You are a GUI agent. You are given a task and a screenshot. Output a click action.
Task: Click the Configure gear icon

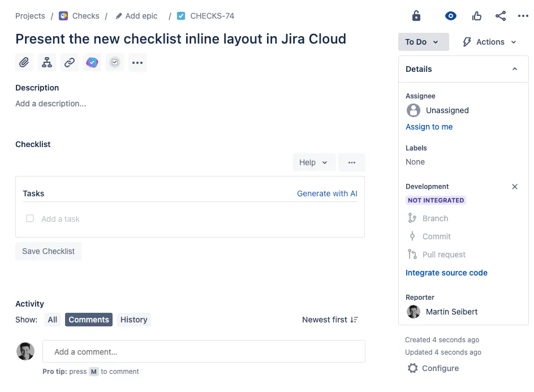tap(413, 368)
